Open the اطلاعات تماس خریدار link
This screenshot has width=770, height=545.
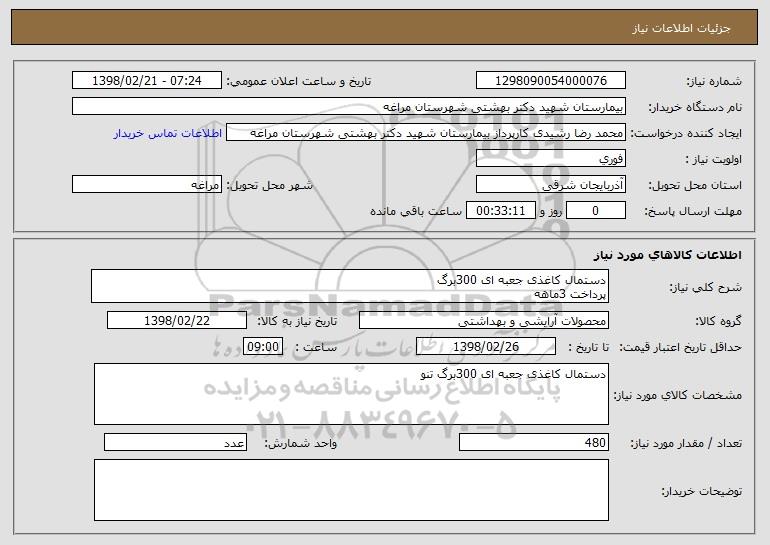click(x=167, y=133)
